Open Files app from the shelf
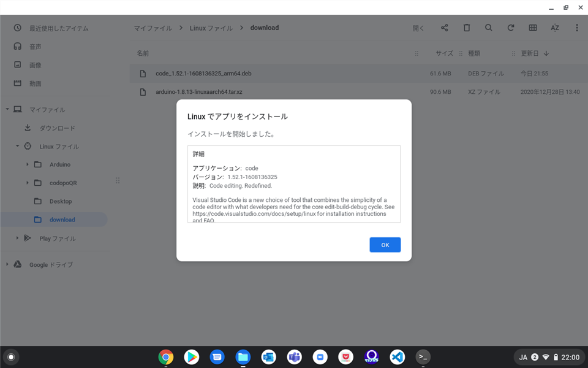This screenshot has height=368, width=588. [x=243, y=357]
